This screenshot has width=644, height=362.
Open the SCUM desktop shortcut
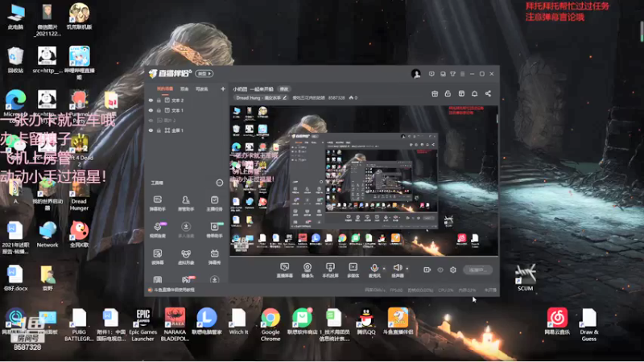[526, 278]
